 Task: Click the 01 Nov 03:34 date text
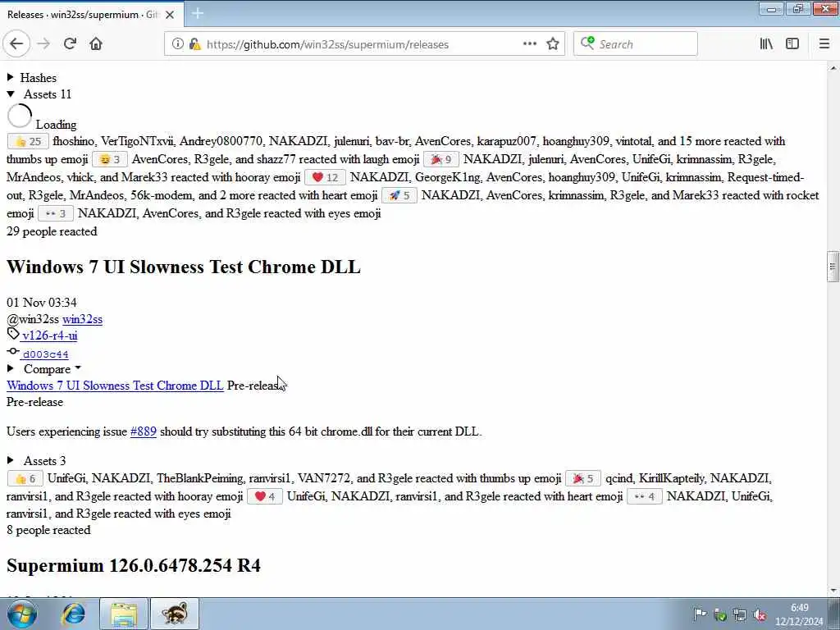[41, 303]
